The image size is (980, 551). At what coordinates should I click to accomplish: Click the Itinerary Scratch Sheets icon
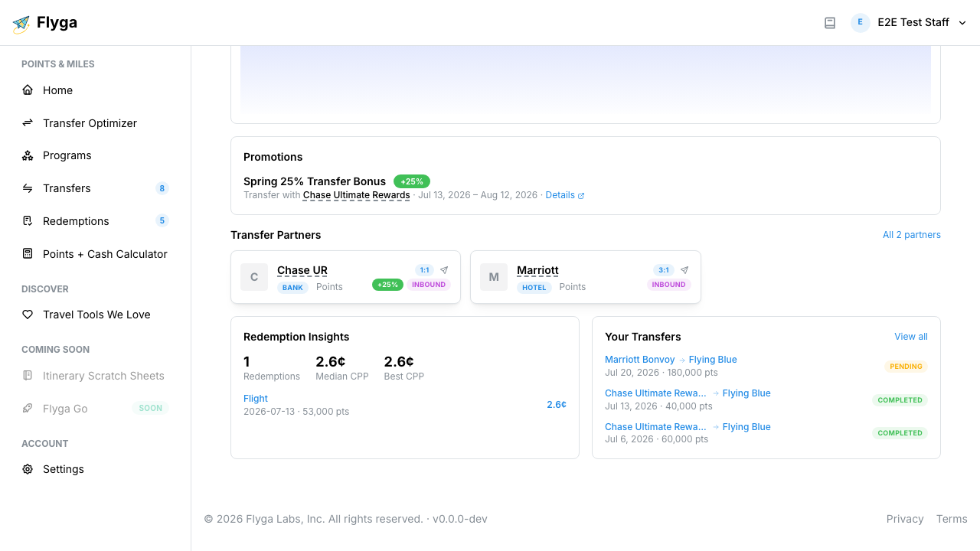(28, 376)
